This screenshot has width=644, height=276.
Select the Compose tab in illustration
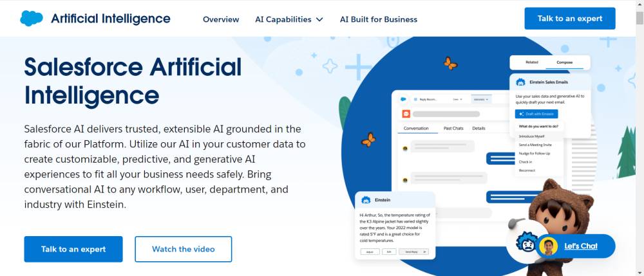pos(564,62)
